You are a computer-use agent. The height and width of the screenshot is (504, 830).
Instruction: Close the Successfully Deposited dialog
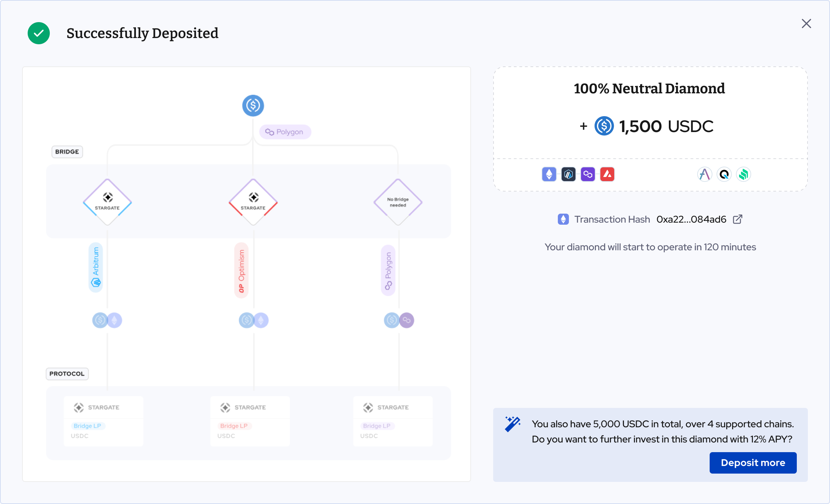pyautogui.click(x=806, y=24)
